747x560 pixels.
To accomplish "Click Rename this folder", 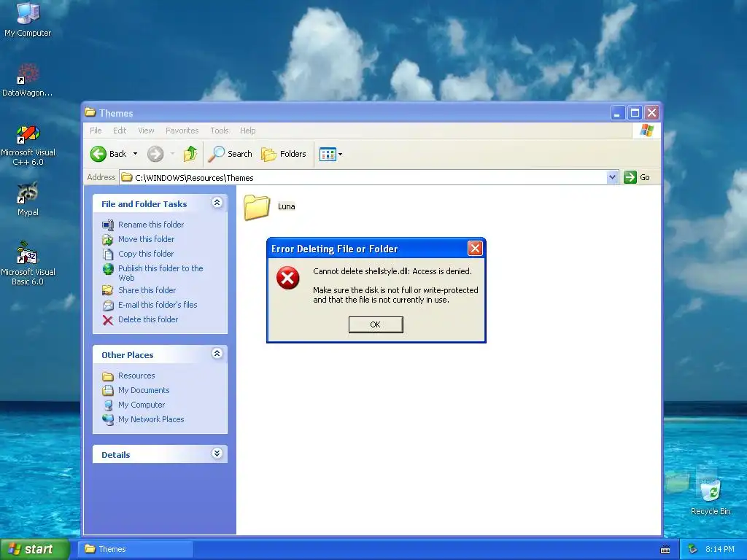I will point(151,225).
